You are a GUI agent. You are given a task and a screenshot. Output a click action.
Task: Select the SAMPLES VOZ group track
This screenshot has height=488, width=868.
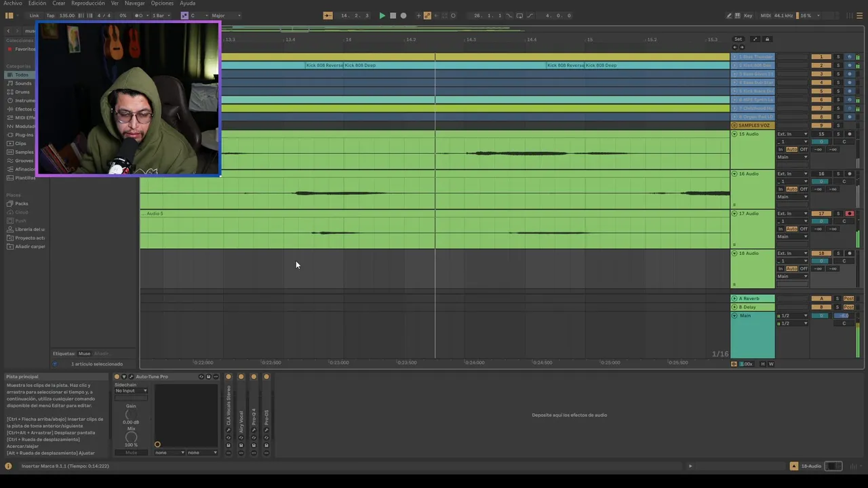pyautogui.click(x=753, y=125)
